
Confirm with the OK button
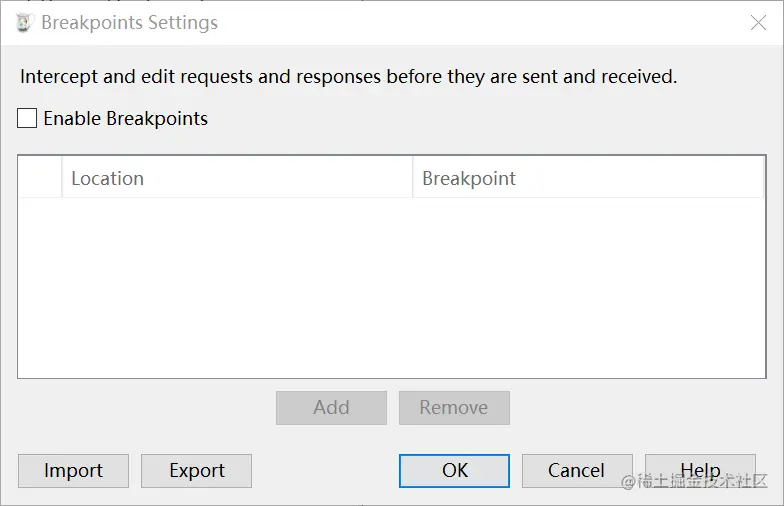coord(454,471)
